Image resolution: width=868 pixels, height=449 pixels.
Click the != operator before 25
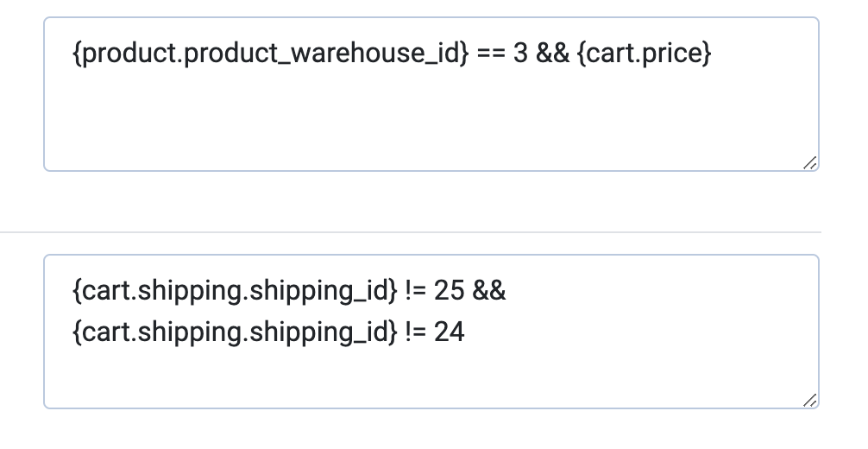pyautogui.click(x=416, y=291)
